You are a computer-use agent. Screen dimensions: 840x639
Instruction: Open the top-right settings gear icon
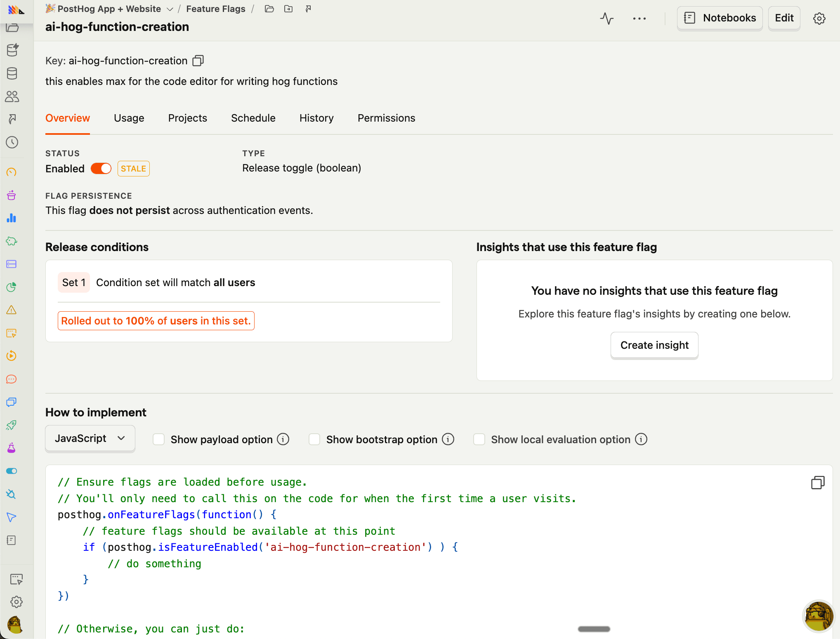(x=819, y=18)
